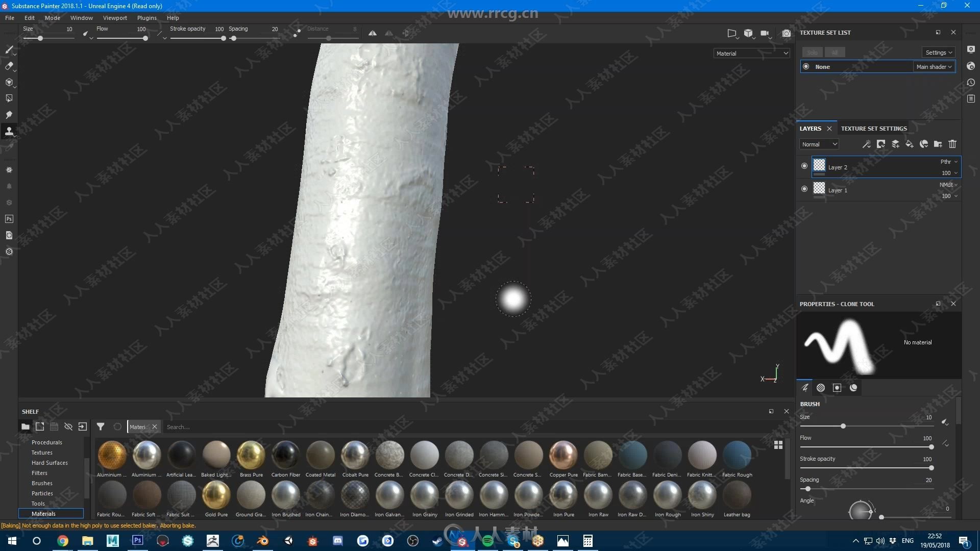980x551 pixels.
Task: Expand the Main shader dropdown
Action: pyautogui.click(x=935, y=66)
